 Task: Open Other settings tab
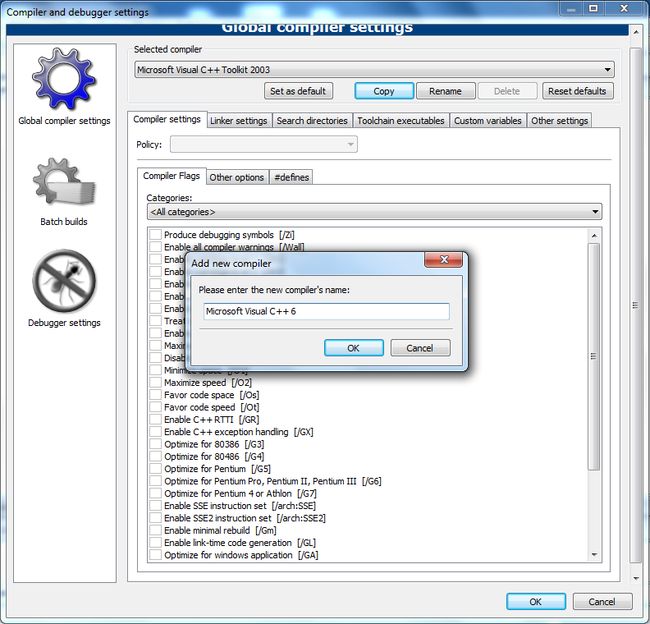560,121
